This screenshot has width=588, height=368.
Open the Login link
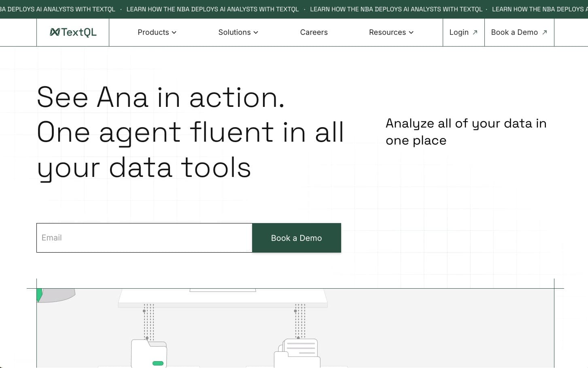click(463, 32)
